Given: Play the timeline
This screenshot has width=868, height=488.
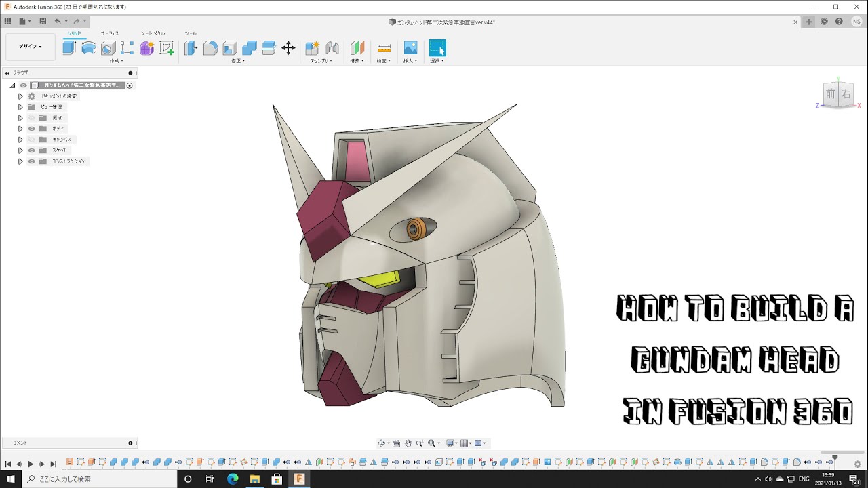Looking at the screenshot, I should [30, 464].
